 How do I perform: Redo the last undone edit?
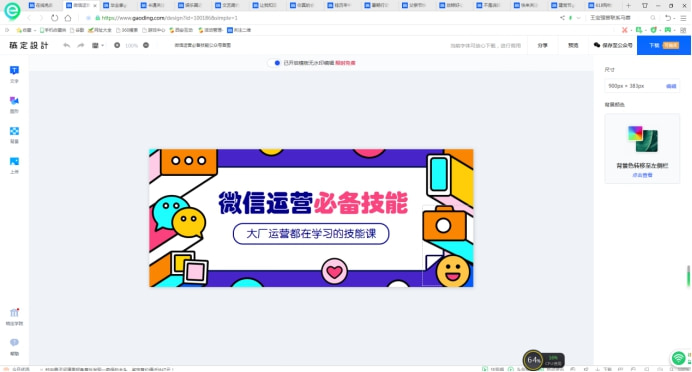click(x=80, y=45)
